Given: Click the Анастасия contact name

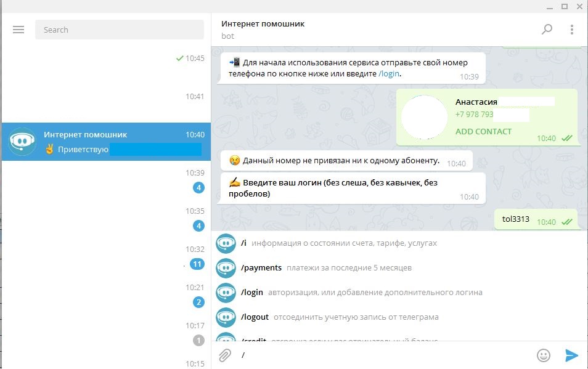Looking at the screenshot, I should point(476,102).
